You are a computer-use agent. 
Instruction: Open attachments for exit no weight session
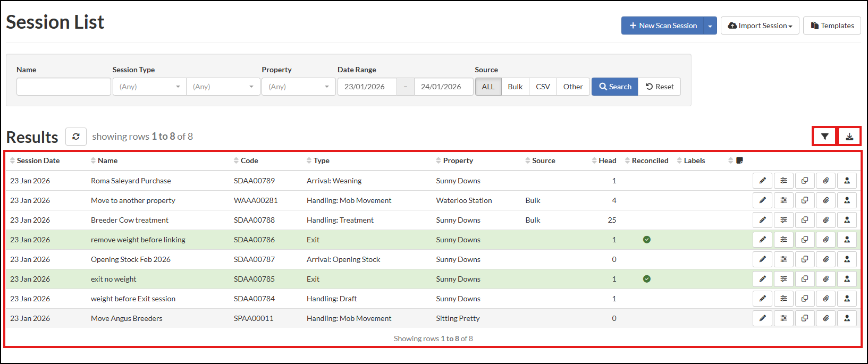tap(826, 279)
